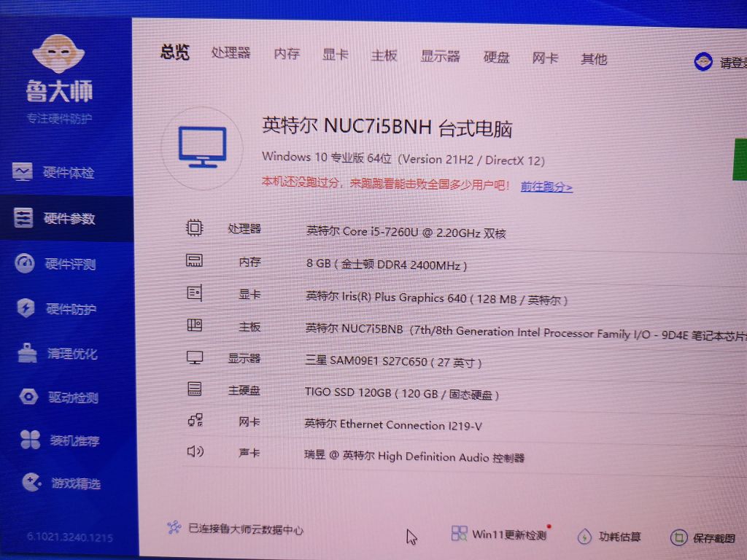The height and width of the screenshot is (560, 747).
Task: Click title 英特尔 NUC7i5BNH 台式电脑
Action: coord(387,127)
